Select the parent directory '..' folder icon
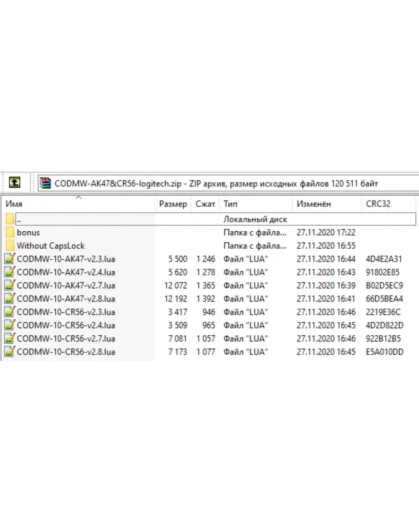This screenshot has height=532, width=419. point(10,219)
